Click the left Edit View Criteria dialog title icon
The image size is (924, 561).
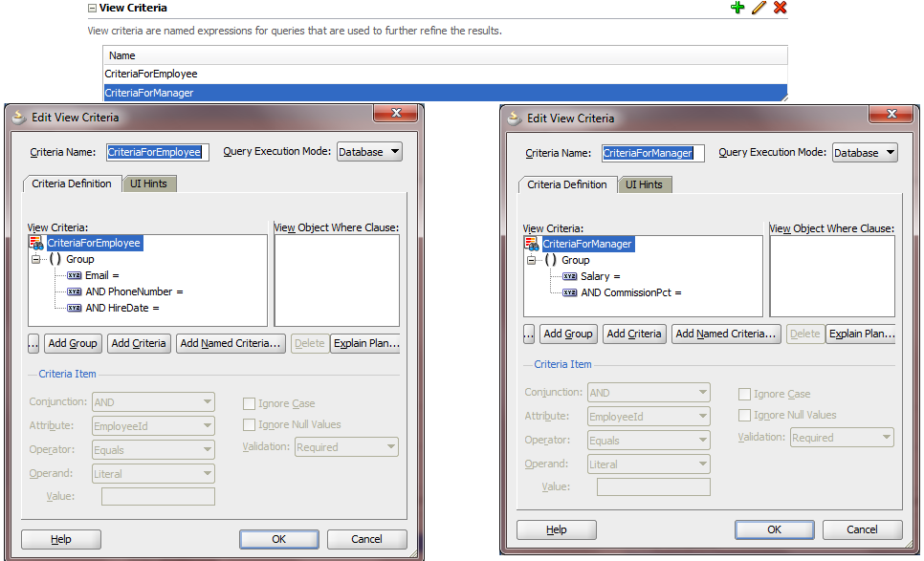19,118
